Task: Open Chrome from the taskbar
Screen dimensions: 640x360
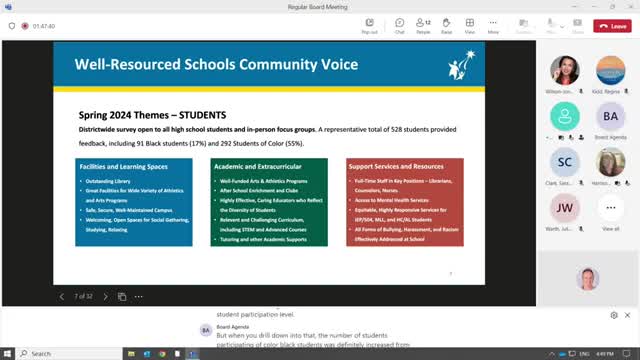Action: pyautogui.click(x=162, y=354)
